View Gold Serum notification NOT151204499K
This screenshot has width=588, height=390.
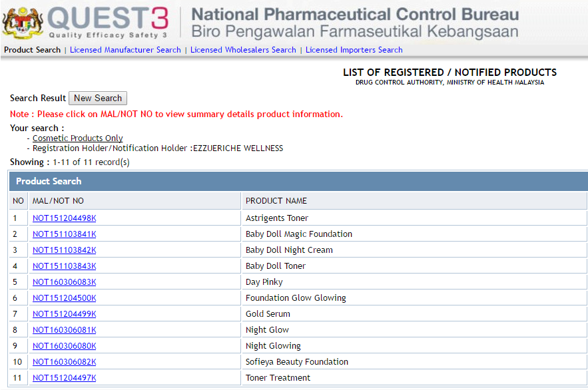tap(64, 314)
